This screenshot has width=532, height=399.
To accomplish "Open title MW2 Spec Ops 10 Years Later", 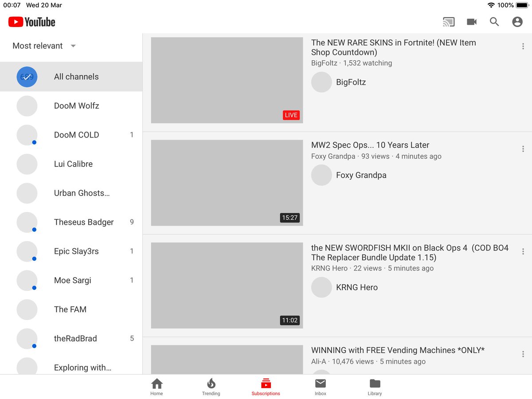I will (x=370, y=145).
